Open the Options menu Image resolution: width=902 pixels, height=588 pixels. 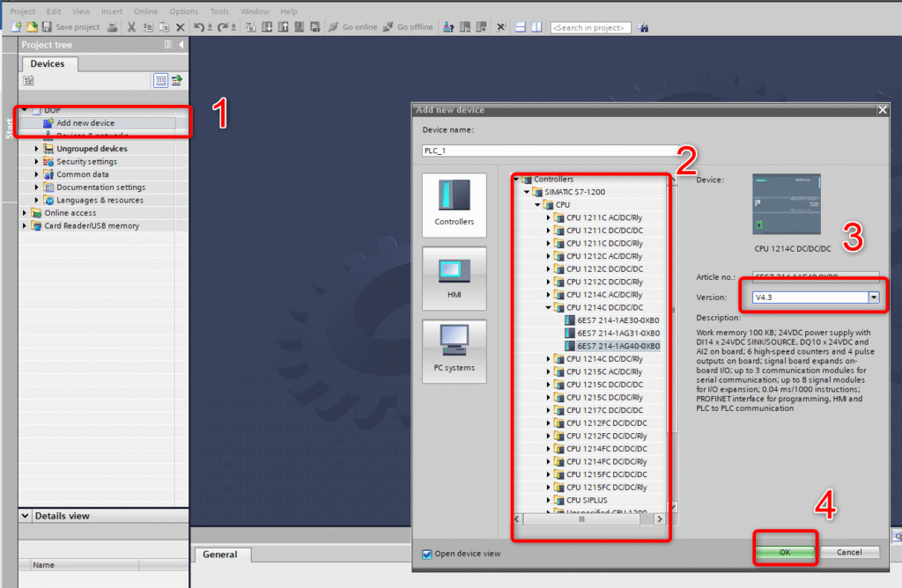[x=183, y=11]
